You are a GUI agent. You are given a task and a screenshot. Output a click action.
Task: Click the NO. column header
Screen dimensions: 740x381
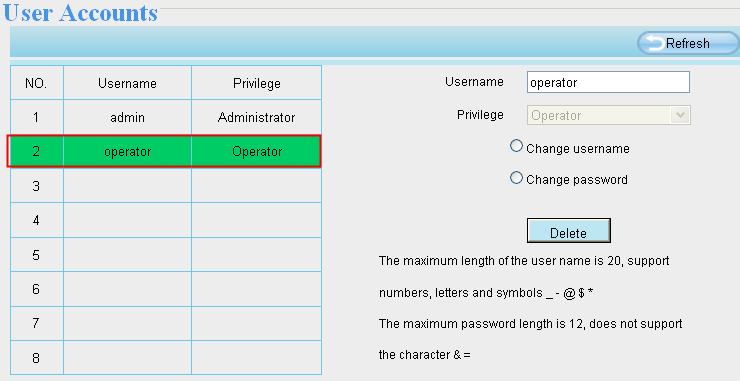tap(37, 83)
